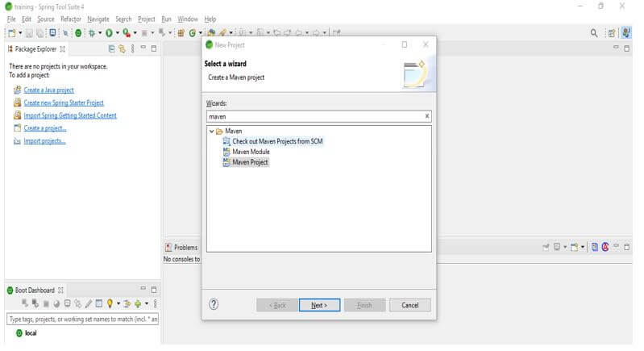Click the New Java Package toolbar icon
This screenshot has width=644, height=351.
click(181, 33)
